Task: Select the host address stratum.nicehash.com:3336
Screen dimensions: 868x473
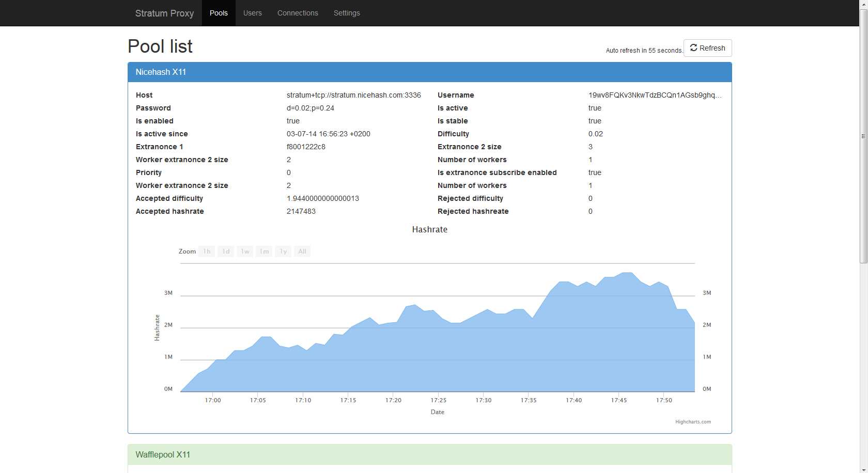Action: (354, 95)
